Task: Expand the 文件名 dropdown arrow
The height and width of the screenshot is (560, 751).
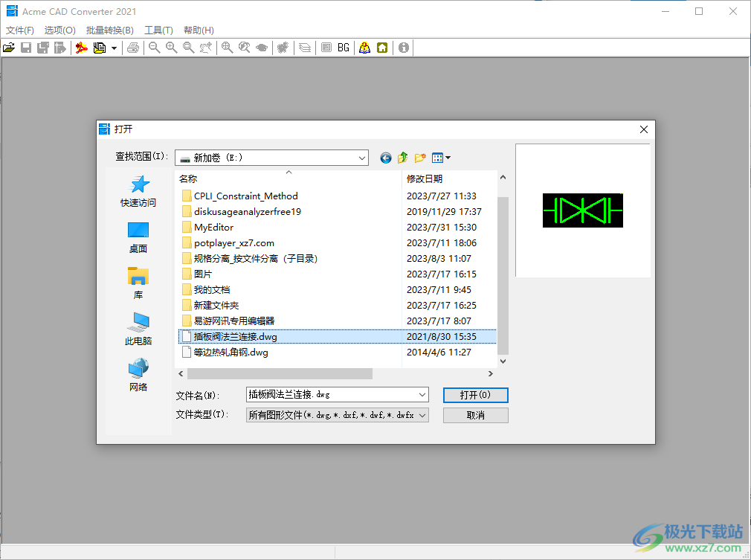Action: click(422, 395)
